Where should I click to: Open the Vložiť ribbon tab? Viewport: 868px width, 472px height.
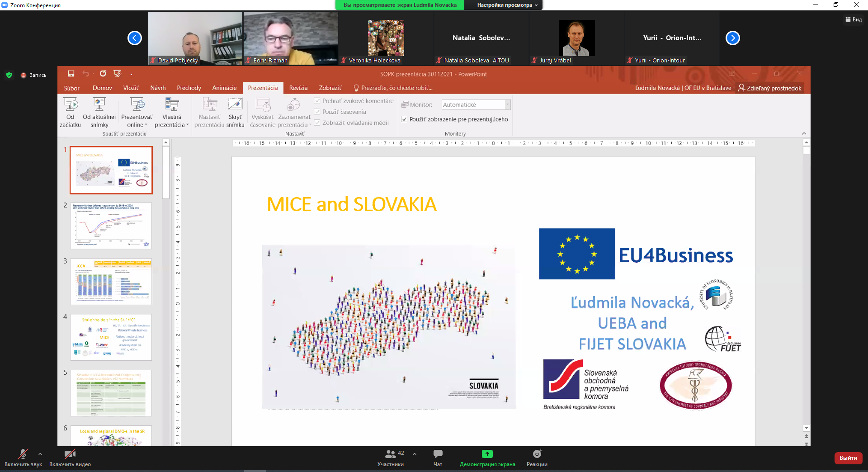131,88
